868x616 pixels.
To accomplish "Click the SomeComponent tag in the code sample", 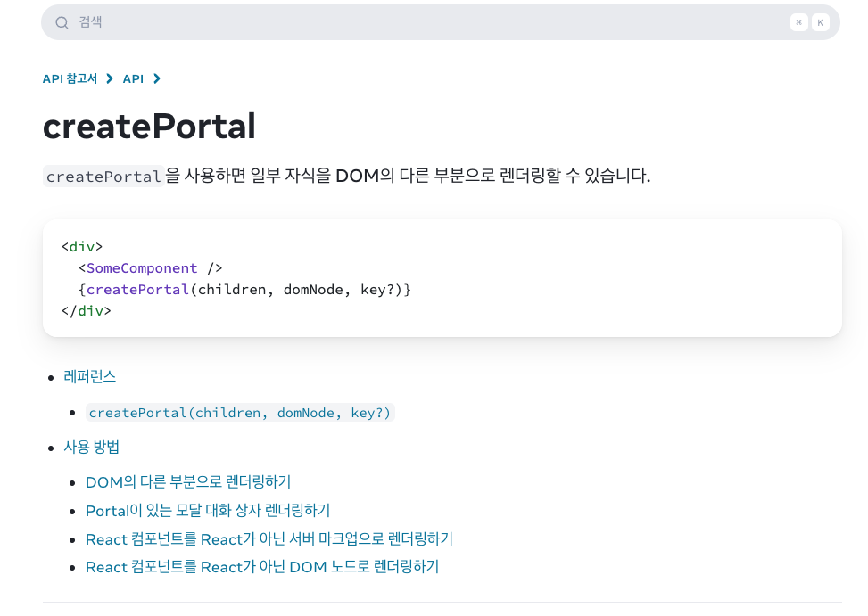I will click(141, 267).
